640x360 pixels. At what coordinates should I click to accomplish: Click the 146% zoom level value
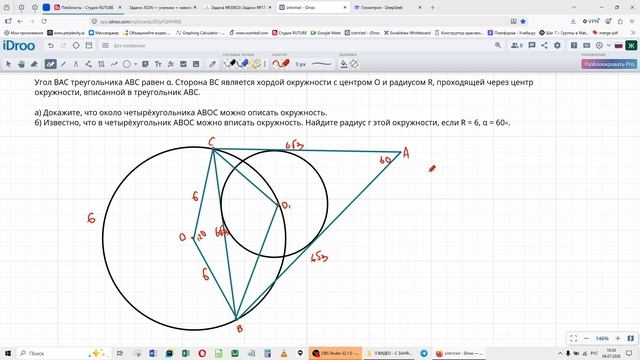(602, 338)
